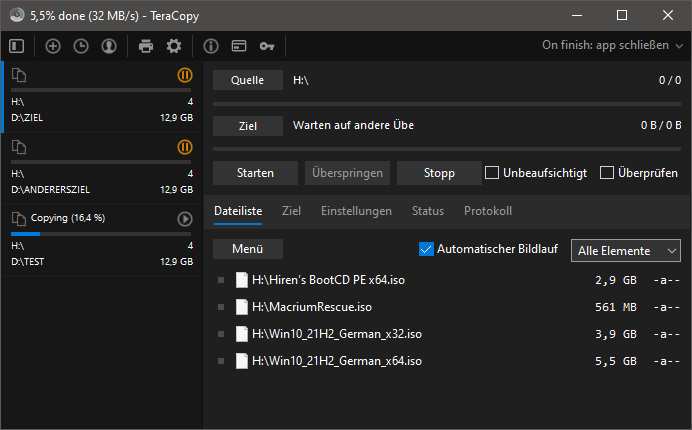Click status square beside Win10_21H2_German_x32.iso
The height and width of the screenshot is (430, 692).
click(221, 334)
